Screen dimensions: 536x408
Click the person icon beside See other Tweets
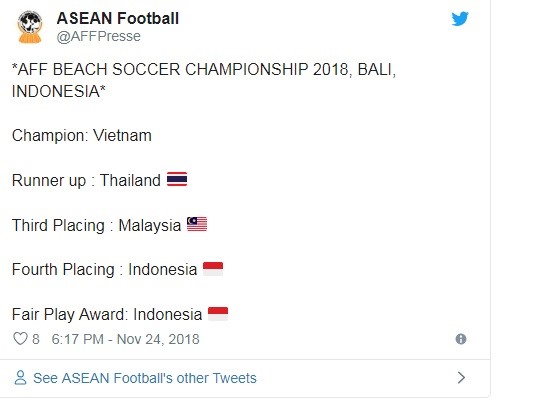[x=21, y=378]
